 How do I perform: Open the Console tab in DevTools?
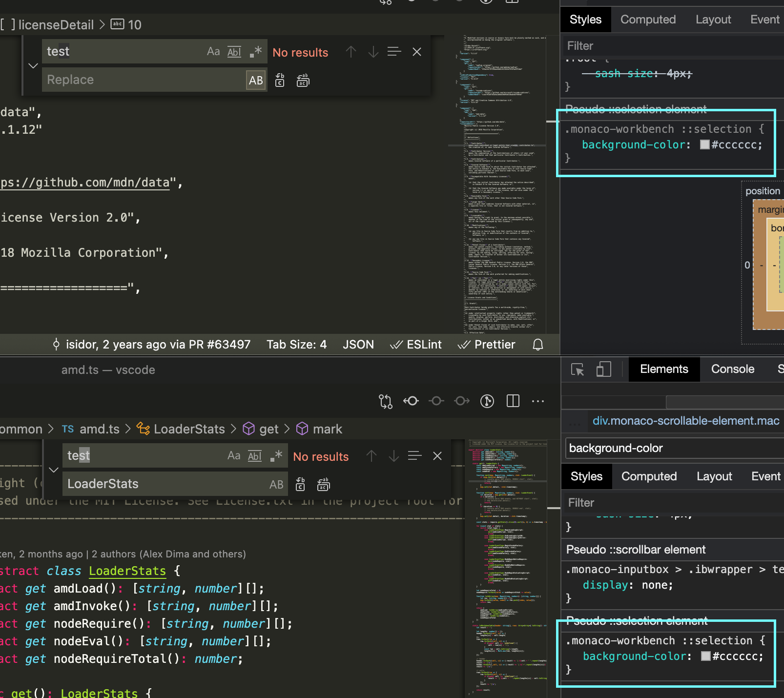pos(732,369)
